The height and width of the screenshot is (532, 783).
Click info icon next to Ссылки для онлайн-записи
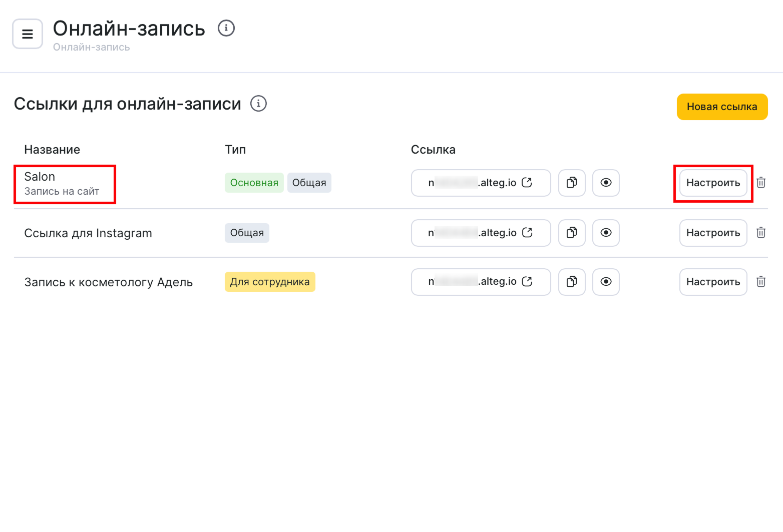point(258,104)
